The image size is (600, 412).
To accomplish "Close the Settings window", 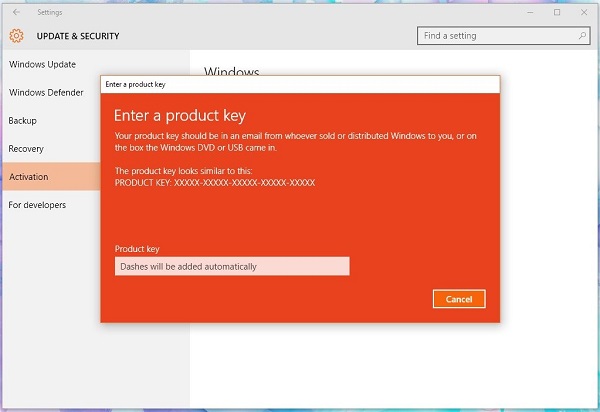I will tap(584, 12).
